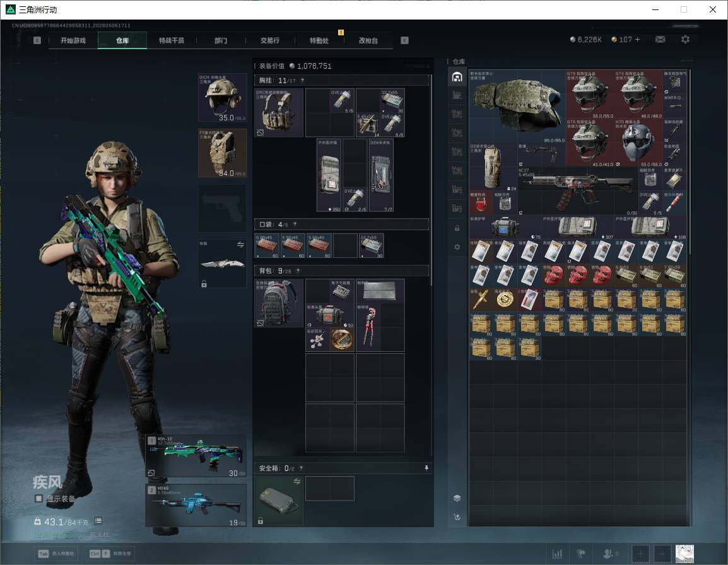Switch to the 特战干员 tab
Screen dimensions: 728x565
pos(172,40)
